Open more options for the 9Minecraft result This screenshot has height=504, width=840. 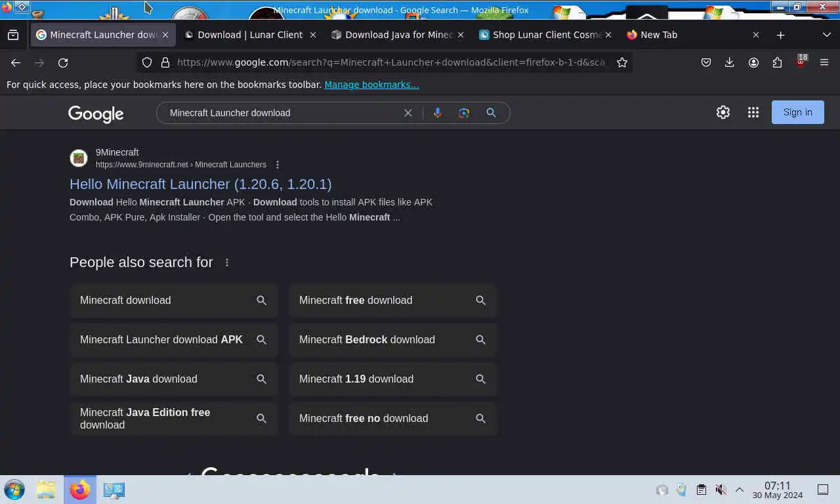point(277,165)
